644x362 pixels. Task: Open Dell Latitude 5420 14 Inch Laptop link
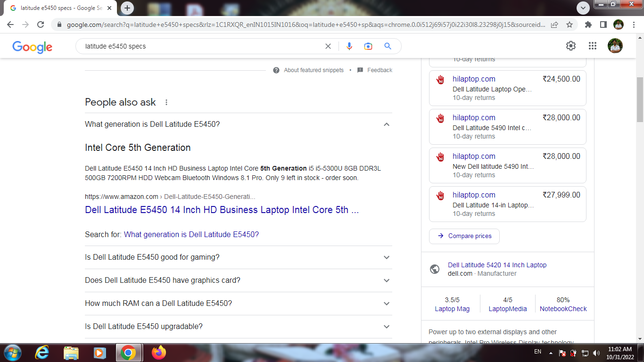tap(497, 265)
